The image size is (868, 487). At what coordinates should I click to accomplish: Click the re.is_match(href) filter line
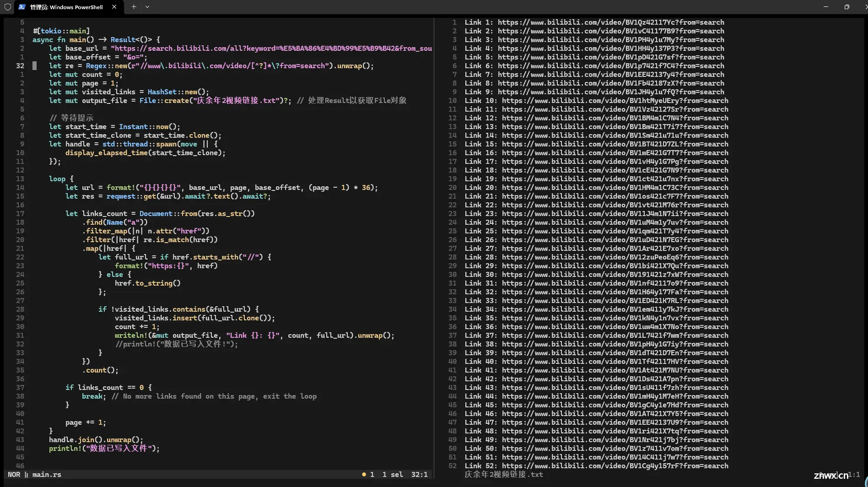pyautogui.click(x=150, y=239)
